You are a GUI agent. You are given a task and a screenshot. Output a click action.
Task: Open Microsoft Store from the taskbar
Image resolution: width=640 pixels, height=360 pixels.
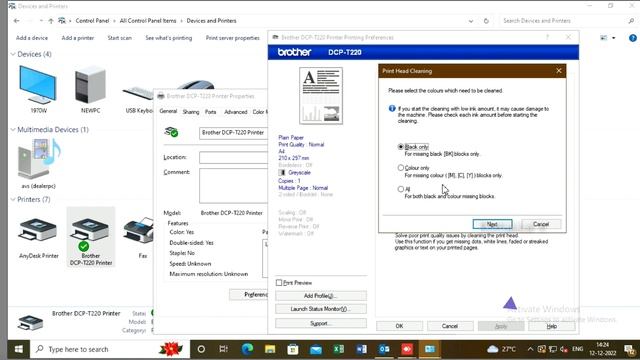pos(293,349)
